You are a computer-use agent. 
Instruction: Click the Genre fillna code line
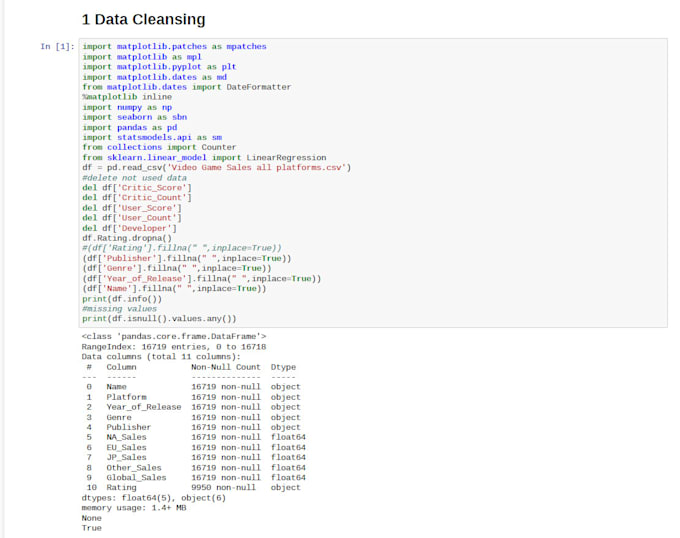click(x=177, y=268)
